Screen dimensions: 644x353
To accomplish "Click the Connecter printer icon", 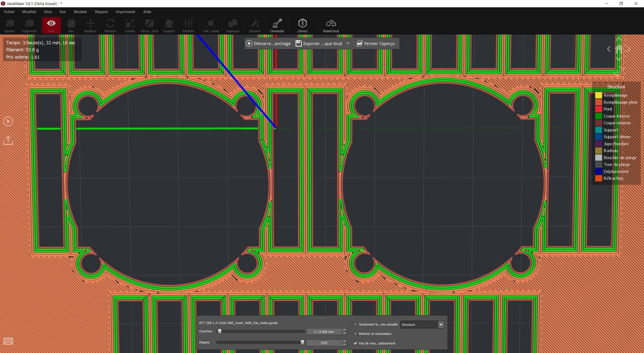I will (277, 24).
